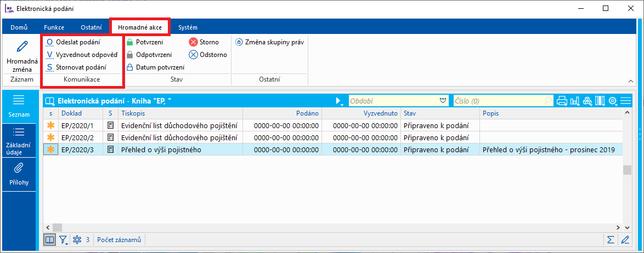Select row EP/2020/2
This screenshot has width=644, height=253.
coord(333,137)
